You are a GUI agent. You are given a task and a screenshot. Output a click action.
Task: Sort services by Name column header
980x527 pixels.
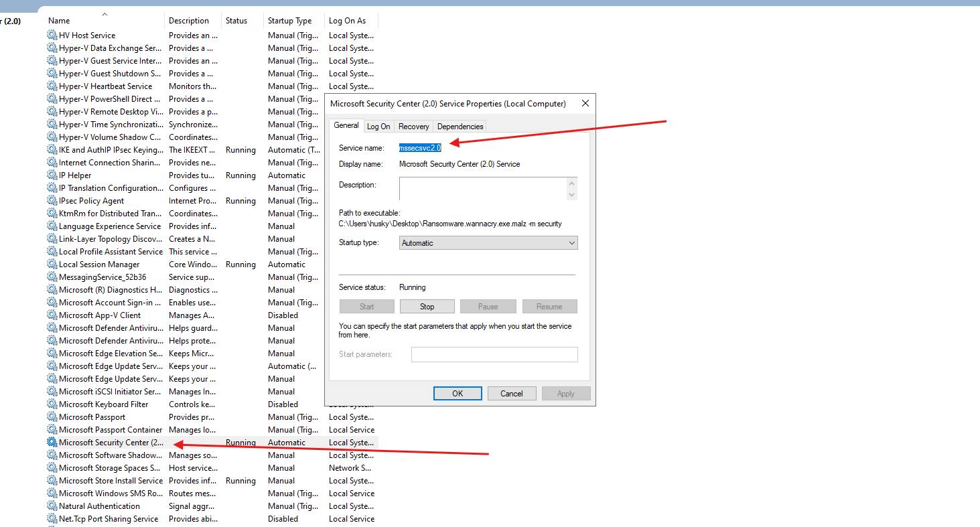(x=104, y=21)
